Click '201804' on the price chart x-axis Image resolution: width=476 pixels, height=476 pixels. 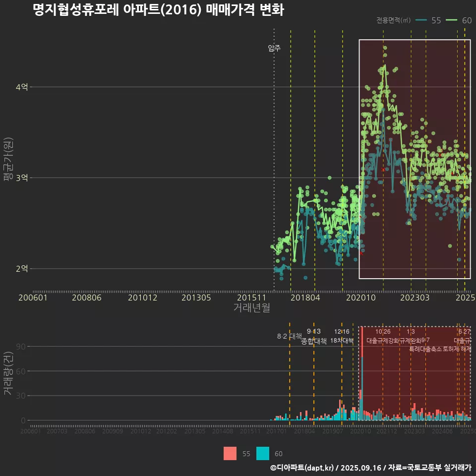[x=305, y=297]
